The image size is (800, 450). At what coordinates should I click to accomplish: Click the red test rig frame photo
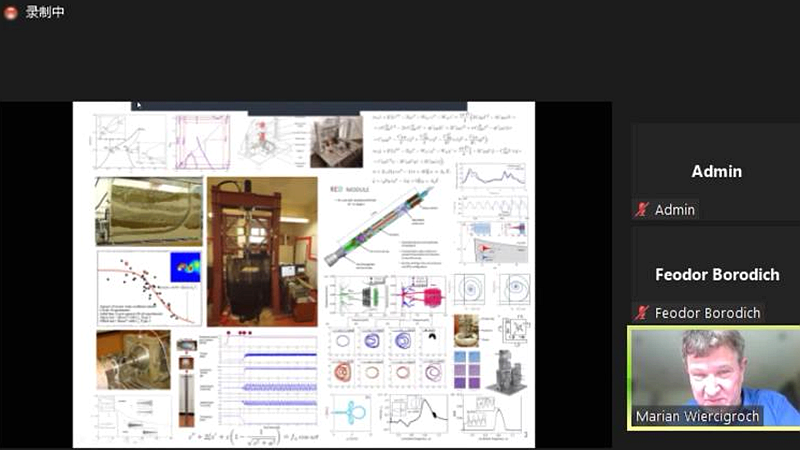[262, 252]
